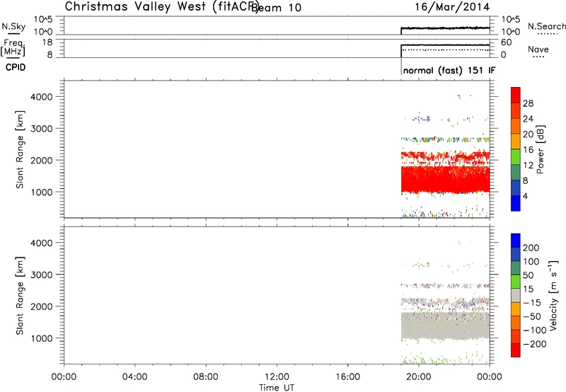
Task: Select the light green 12–16 dB power colorbar segment
Action: pos(516,157)
